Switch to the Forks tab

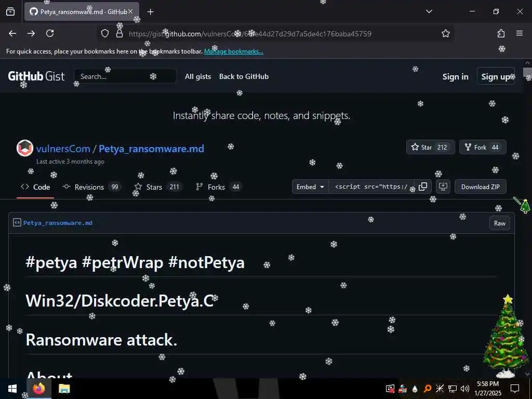point(218,187)
